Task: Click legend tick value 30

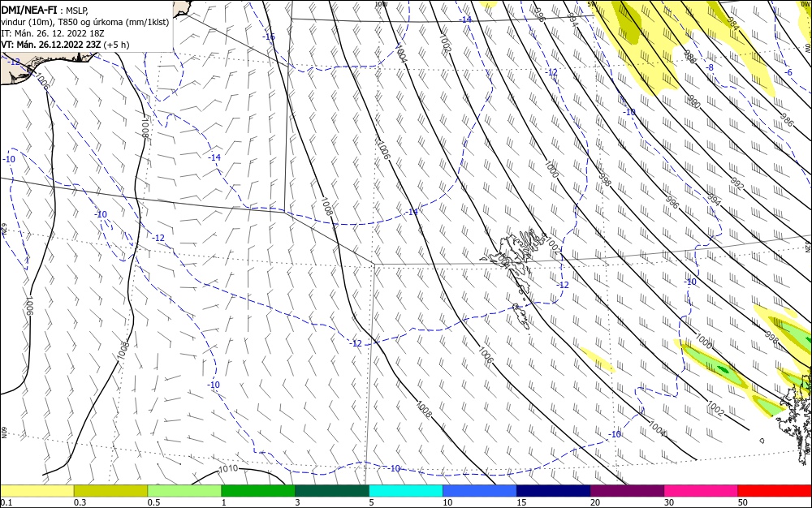Action: pyautogui.click(x=669, y=502)
